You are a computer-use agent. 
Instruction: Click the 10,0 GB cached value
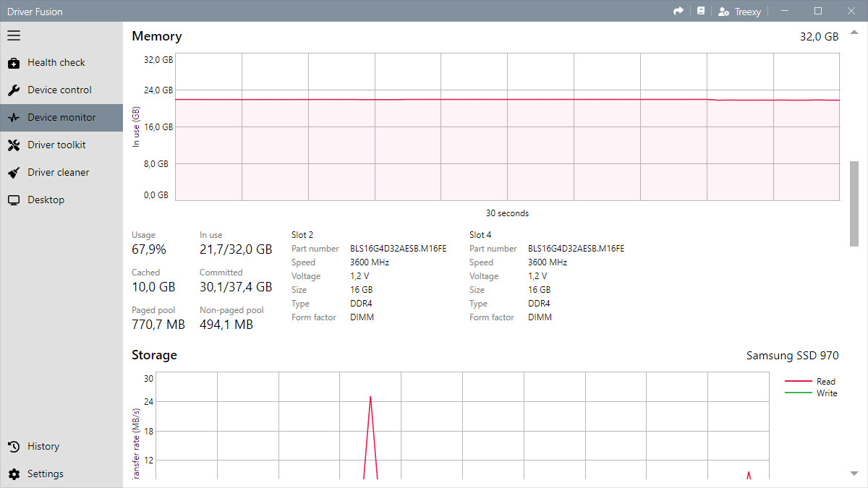point(153,287)
